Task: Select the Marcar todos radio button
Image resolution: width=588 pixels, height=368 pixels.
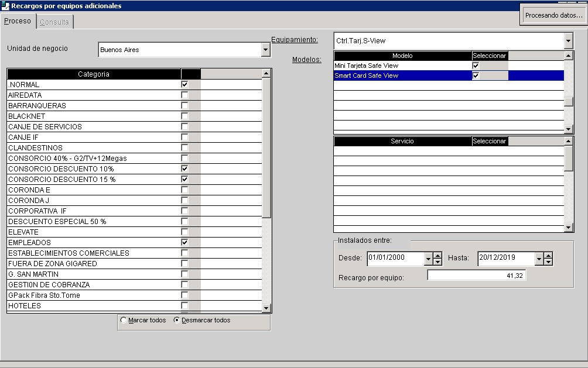Action: 123,321
